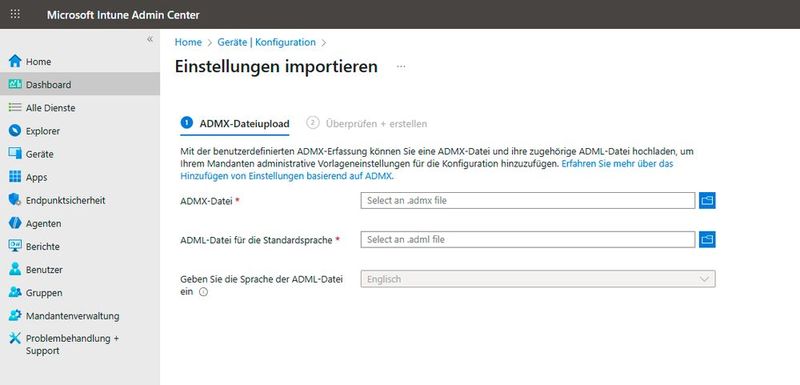Open more options ellipsis beside page title

pyautogui.click(x=401, y=67)
